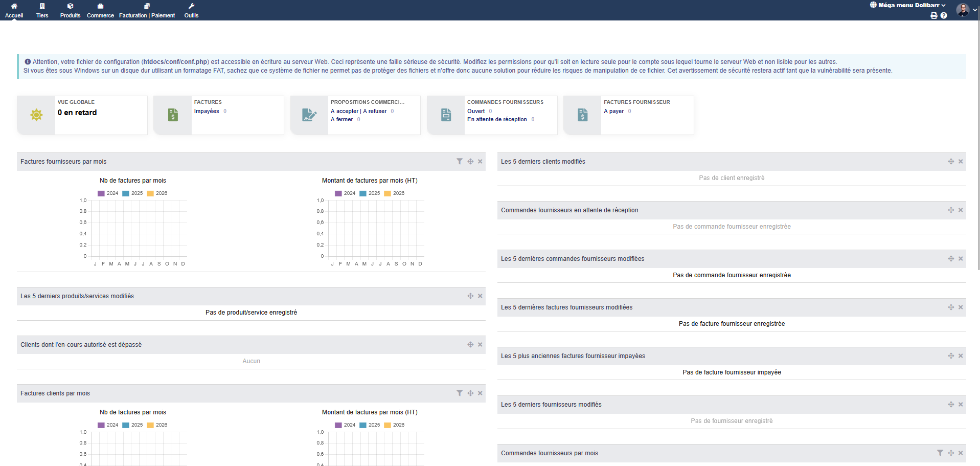The image size is (980, 466).
Task: Close the Les 5 derniers clients modifiés box
Action: pos(961,162)
